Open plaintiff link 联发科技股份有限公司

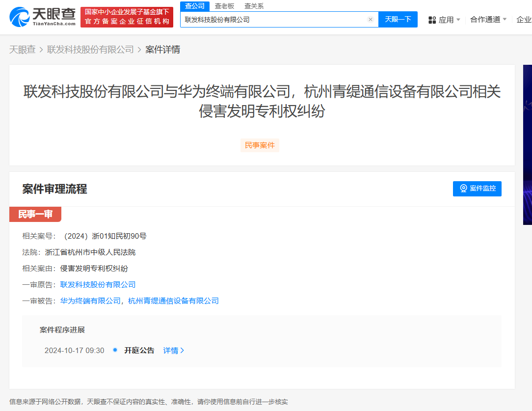[98, 284]
